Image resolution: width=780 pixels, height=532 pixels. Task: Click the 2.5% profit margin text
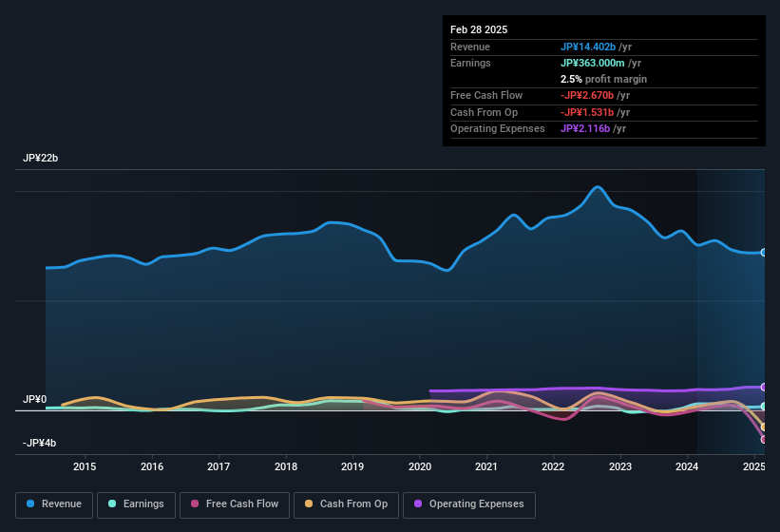pos(603,79)
